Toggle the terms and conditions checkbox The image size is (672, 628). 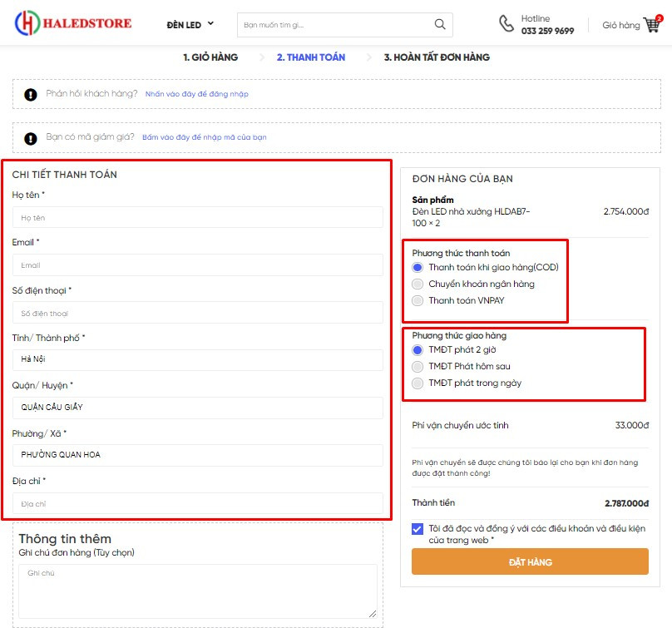pyautogui.click(x=418, y=529)
